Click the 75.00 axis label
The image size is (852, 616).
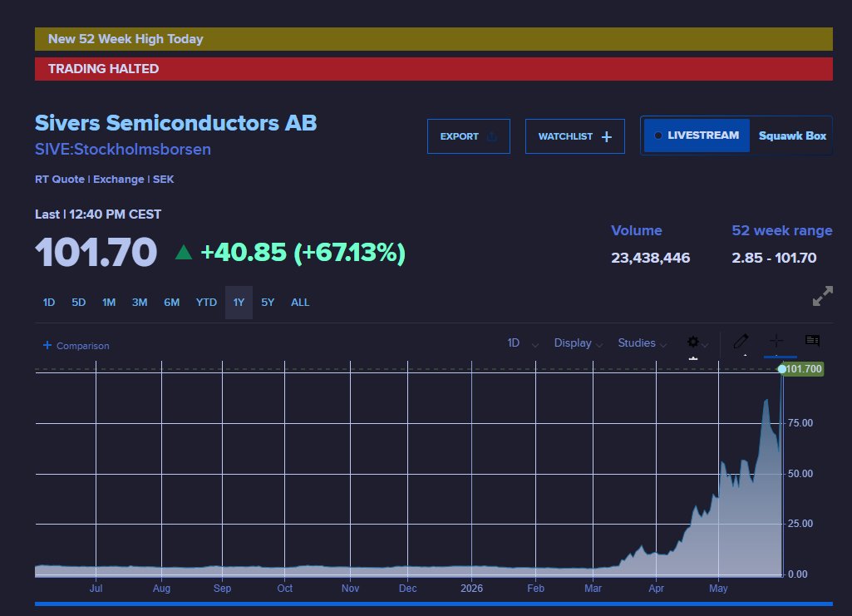[800, 423]
